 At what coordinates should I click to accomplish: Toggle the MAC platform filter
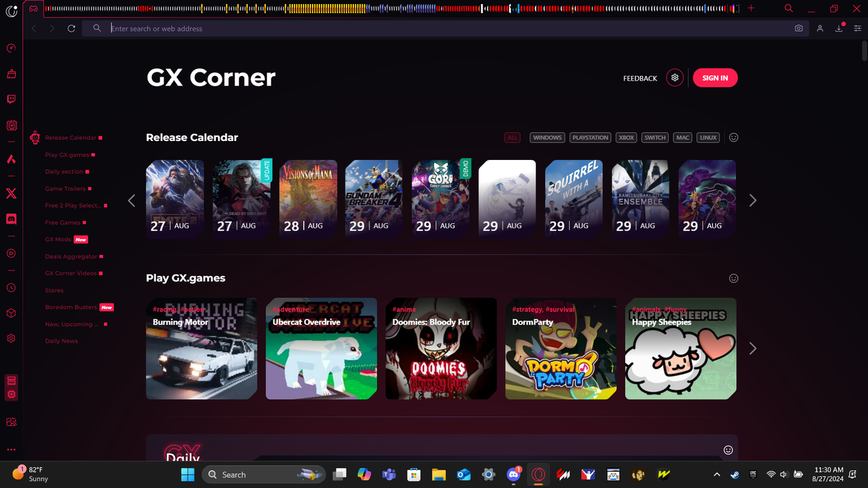(683, 138)
